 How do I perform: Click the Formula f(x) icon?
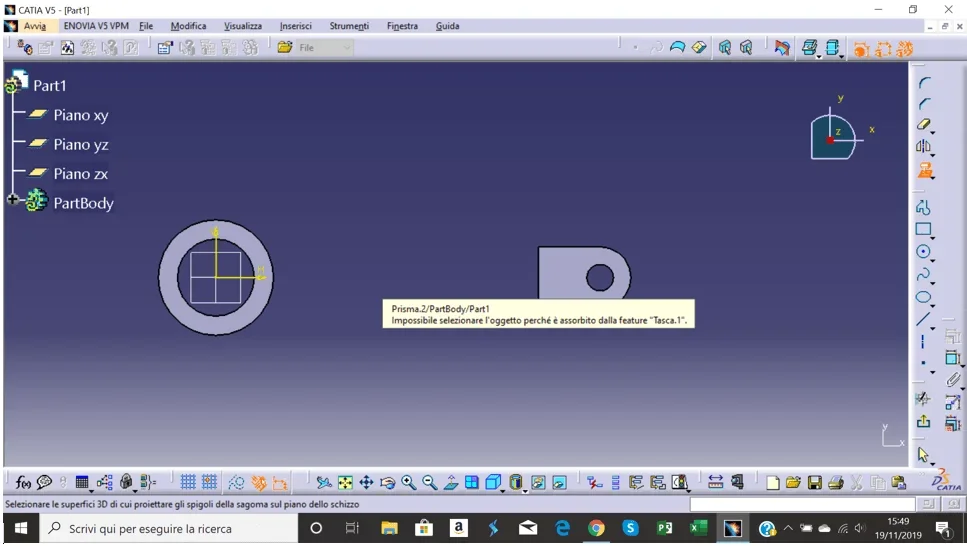point(23,482)
